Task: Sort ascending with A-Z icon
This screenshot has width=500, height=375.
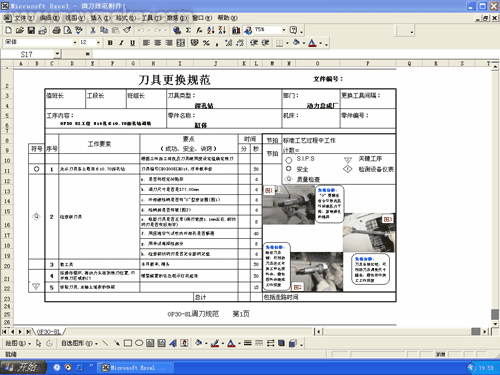Action: [210, 31]
